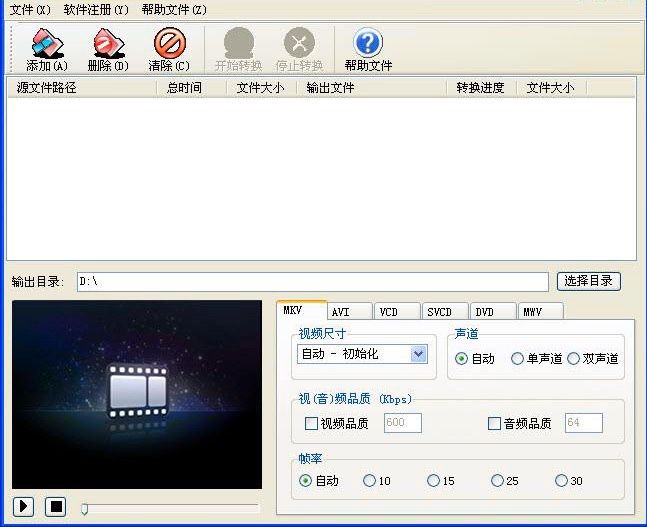Viewport: 647px width, 527px height.
Task: Expand the 视频尺寸 dropdown
Action: 418,354
